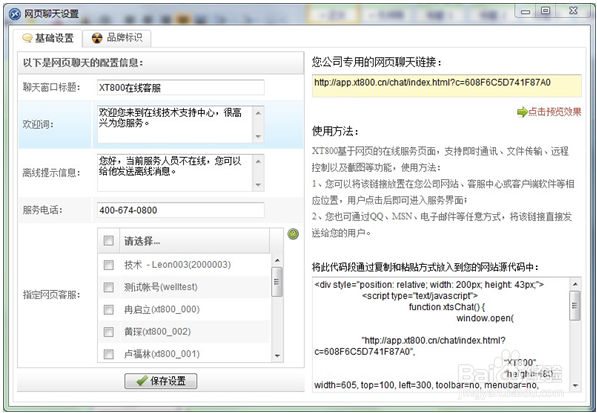Click up arrow of 欢迎词 scrollbar
This screenshot has width=597, height=413.
(x=258, y=112)
